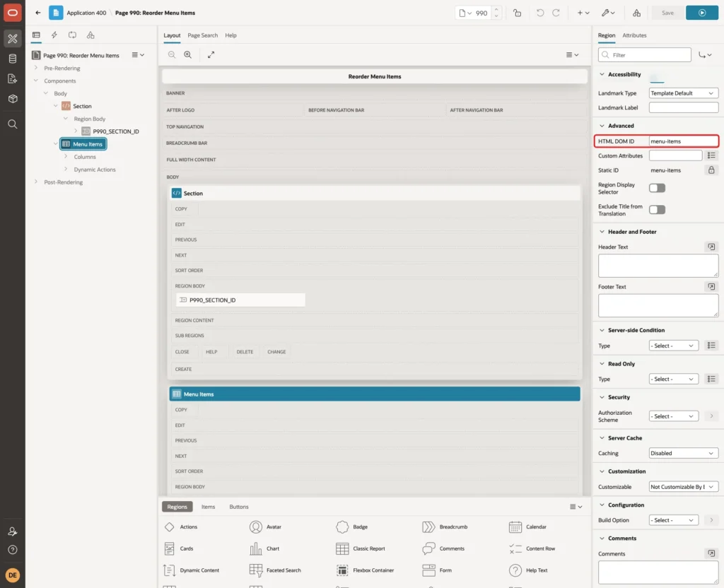Switch to Buttons gallery tab

tap(239, 507)
